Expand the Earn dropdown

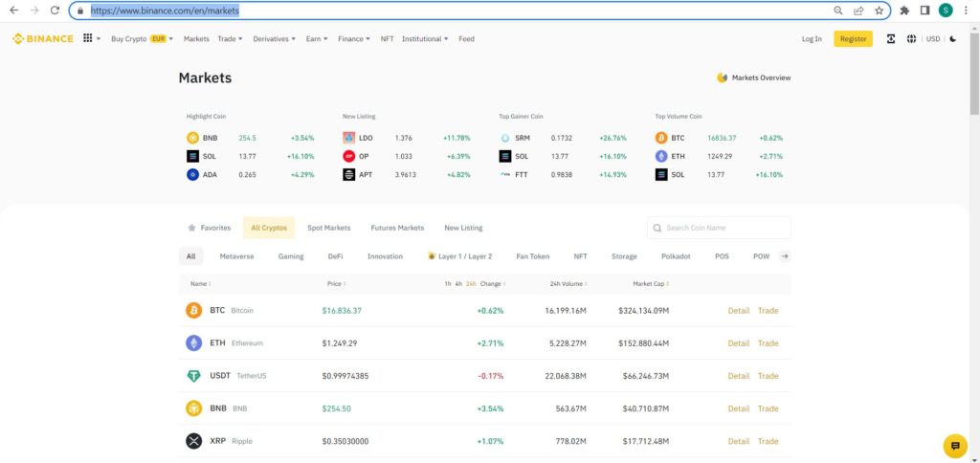pyautogui.click(x=317, y=38)
